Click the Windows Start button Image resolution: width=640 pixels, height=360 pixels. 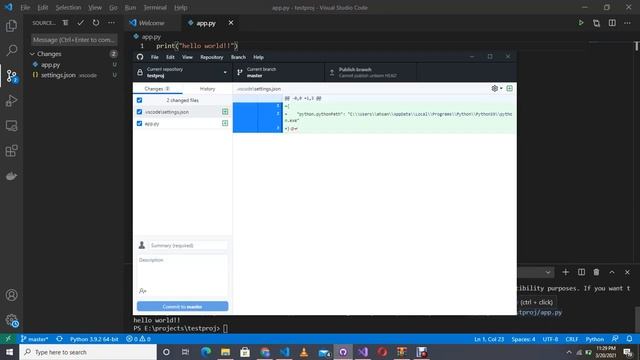(9, 352)
